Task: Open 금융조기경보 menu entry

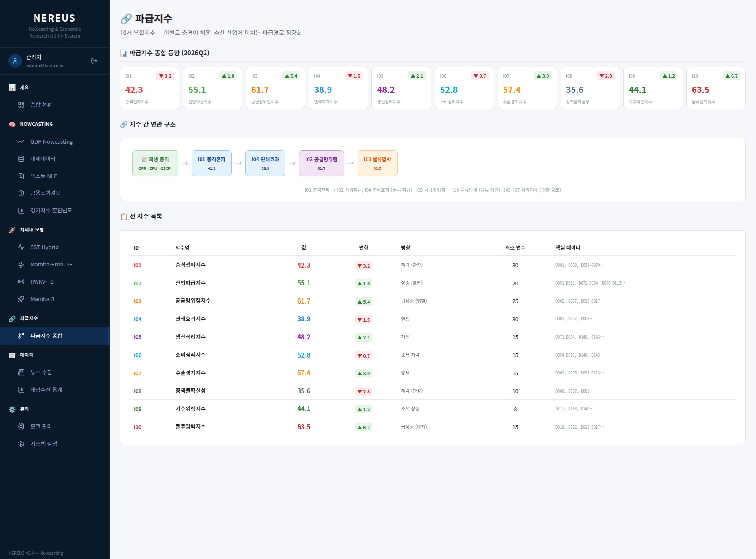Action: point(55,193)
